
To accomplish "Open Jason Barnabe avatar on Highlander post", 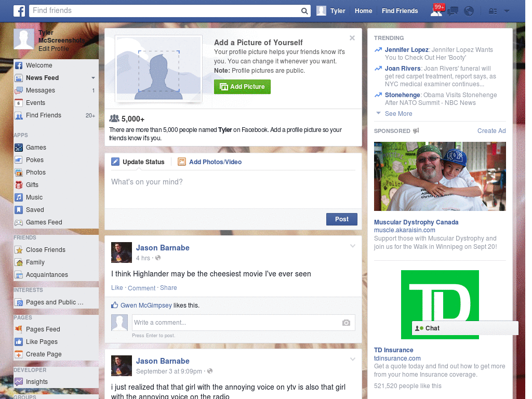I will tap(122, 252).
